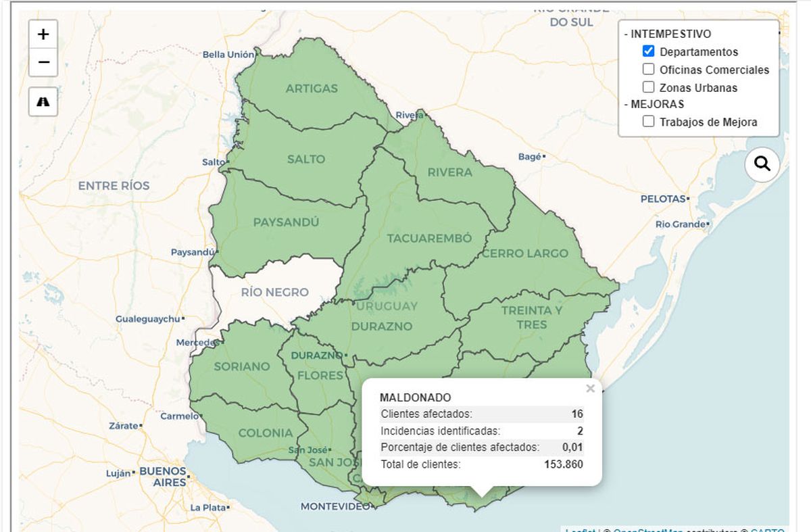The height and width of the screenshot is (532, 811).
Task: Check the Trabajos de Mejora box
Action: click(648, 122)
